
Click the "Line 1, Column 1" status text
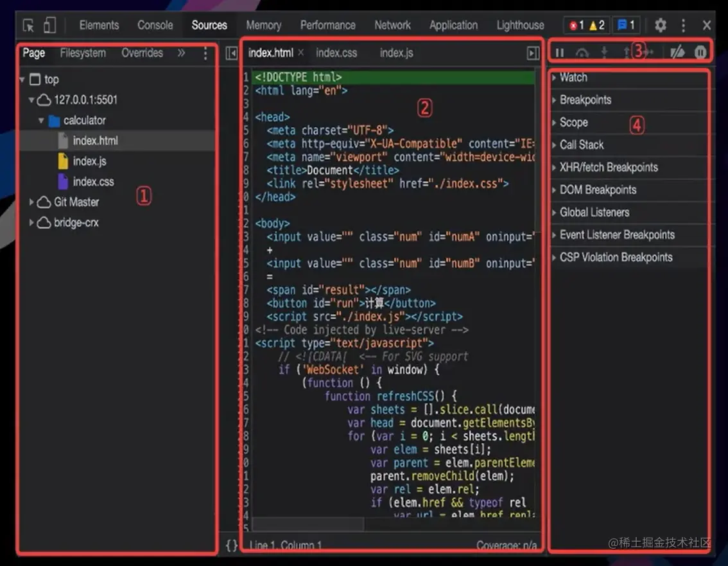(286, 545)
